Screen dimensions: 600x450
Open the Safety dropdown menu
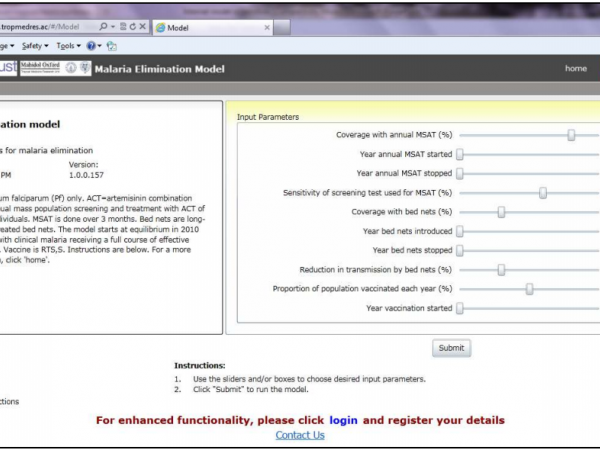pos(34,46)
